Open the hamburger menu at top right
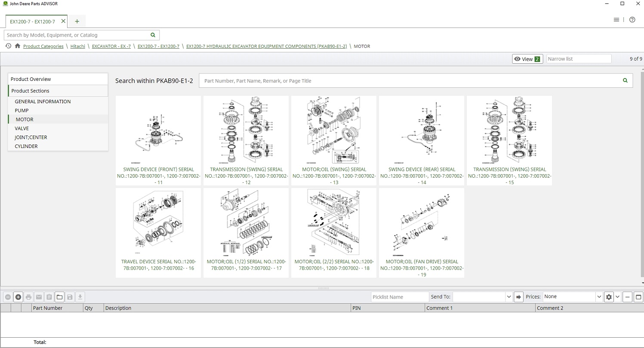The height and width of the screenshot is (348, 644). point(616,19)
